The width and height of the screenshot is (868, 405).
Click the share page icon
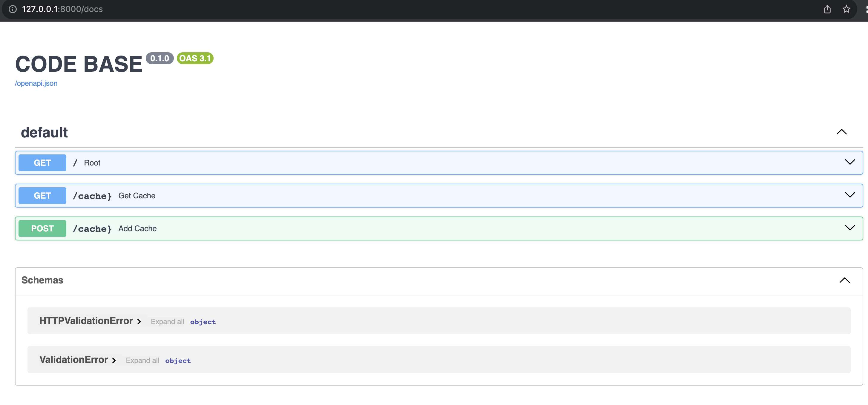[827, 9]
